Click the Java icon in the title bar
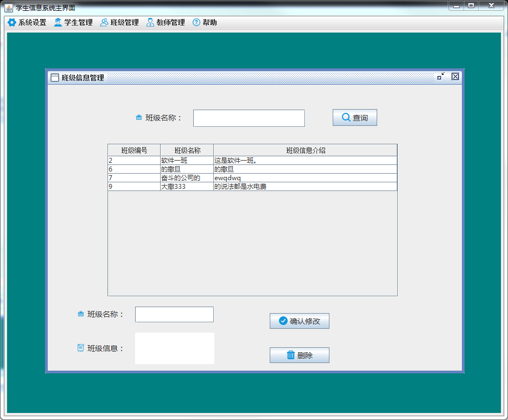 click(x=9, y=8)
